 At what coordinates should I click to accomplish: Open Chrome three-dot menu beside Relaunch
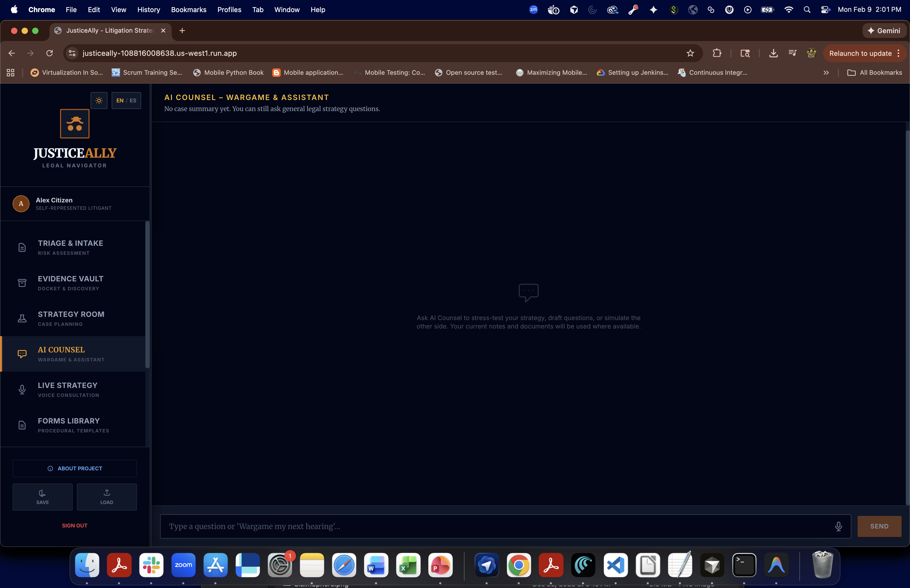click(x=898, y=53)
